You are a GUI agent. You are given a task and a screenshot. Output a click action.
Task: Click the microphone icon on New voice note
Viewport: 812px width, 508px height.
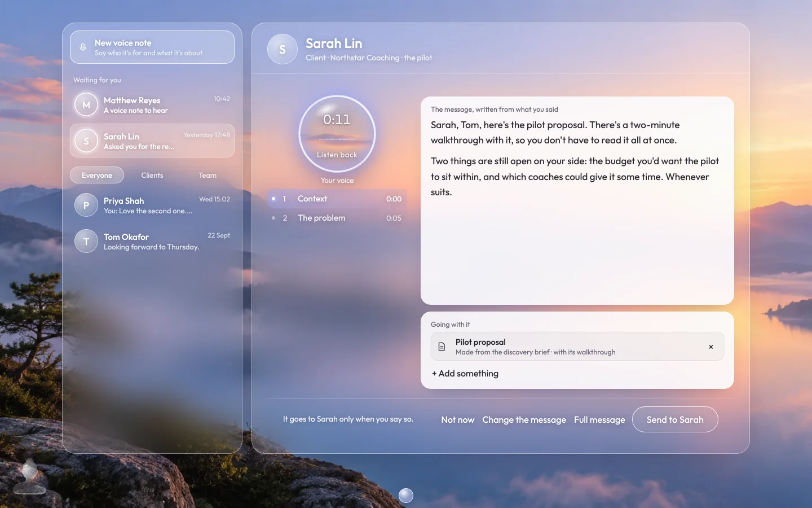point(83,47)
